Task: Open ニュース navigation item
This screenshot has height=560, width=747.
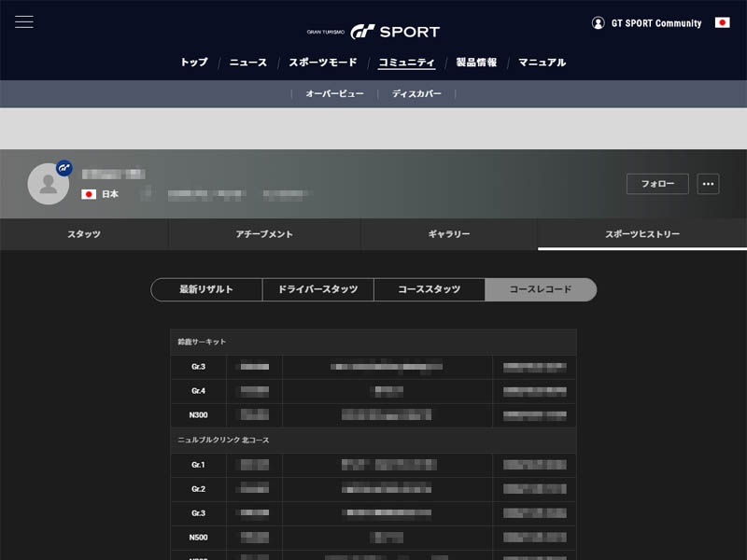Action: [248, 63]
